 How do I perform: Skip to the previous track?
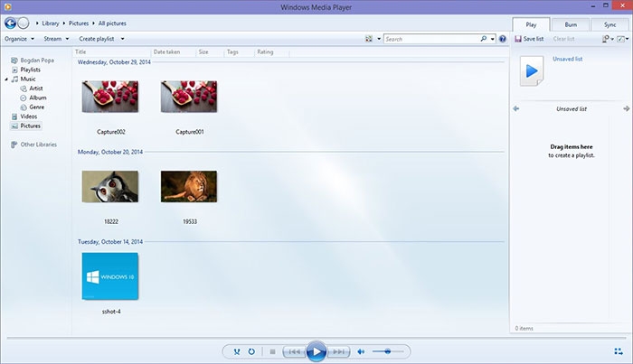(x=293, y=351)
